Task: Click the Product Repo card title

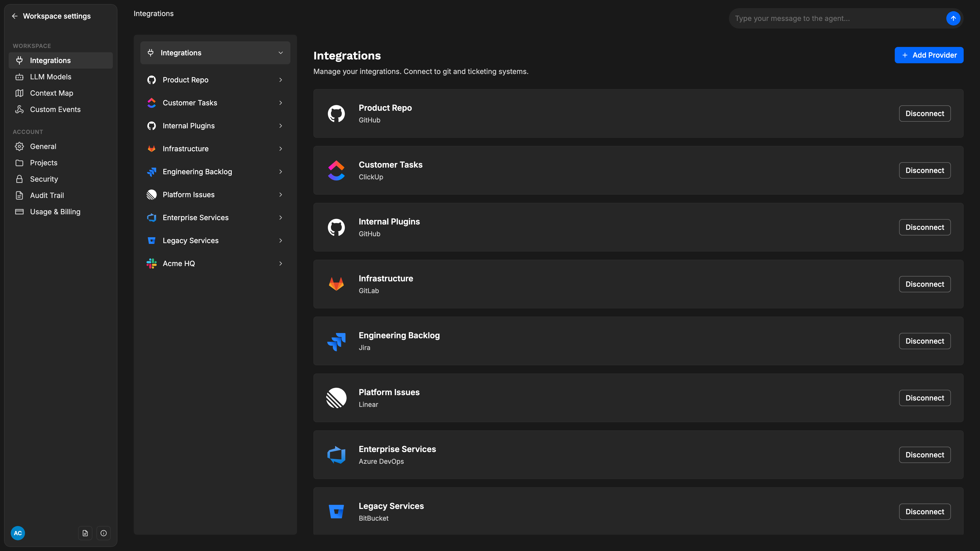Action: (385, 108)
